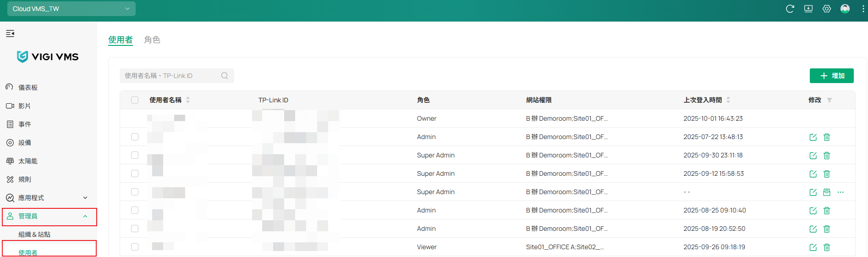Filter the 修改 column
This screenshot has height=257, width=868.
coord(829,100)
